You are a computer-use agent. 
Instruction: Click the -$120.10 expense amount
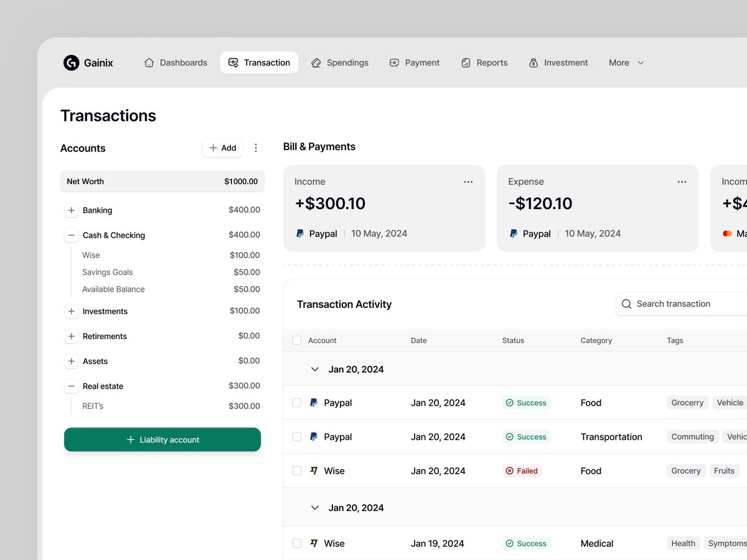tap(540, 203)
